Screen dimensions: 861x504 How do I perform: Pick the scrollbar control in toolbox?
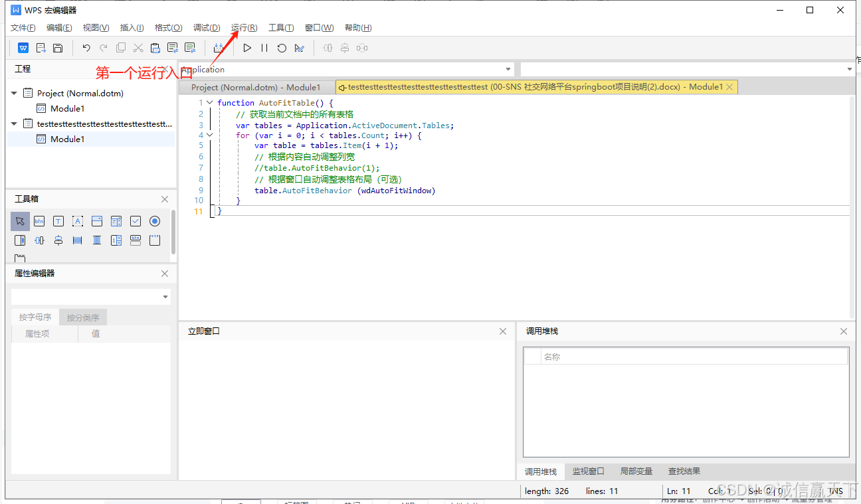click(20, 240)
